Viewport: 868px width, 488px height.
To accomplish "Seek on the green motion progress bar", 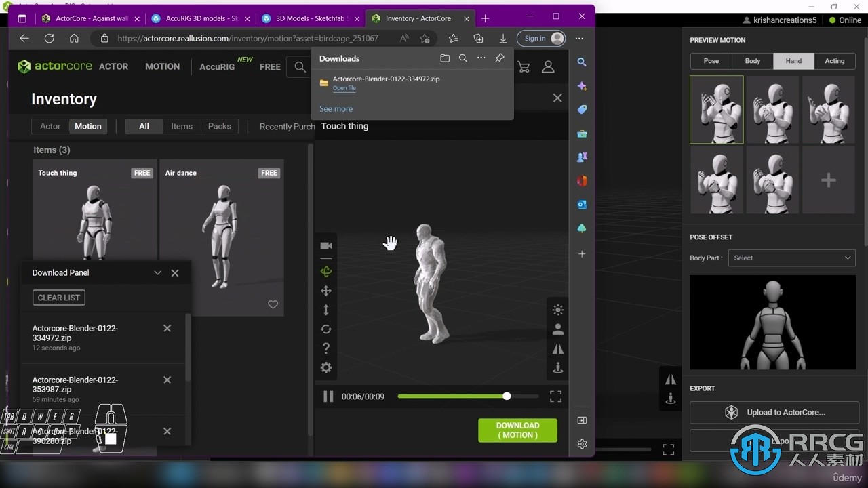I will pyautogui.click(x=468, y=396).
